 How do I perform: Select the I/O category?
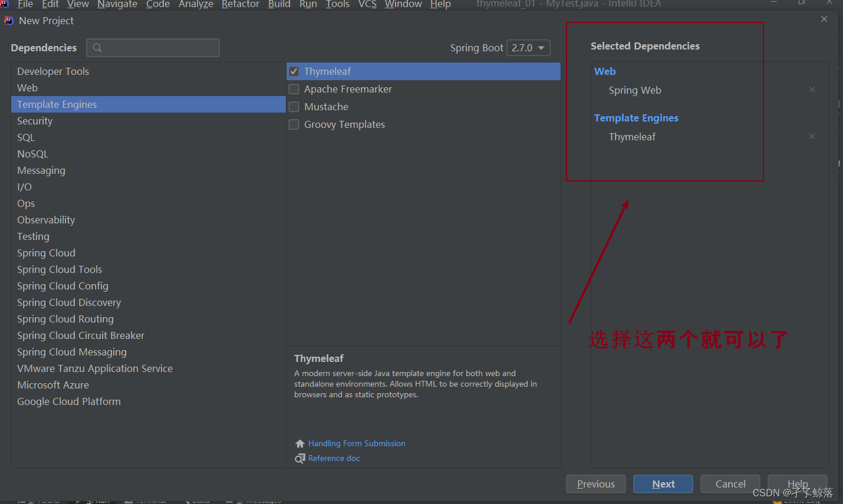tap(148, 187)
